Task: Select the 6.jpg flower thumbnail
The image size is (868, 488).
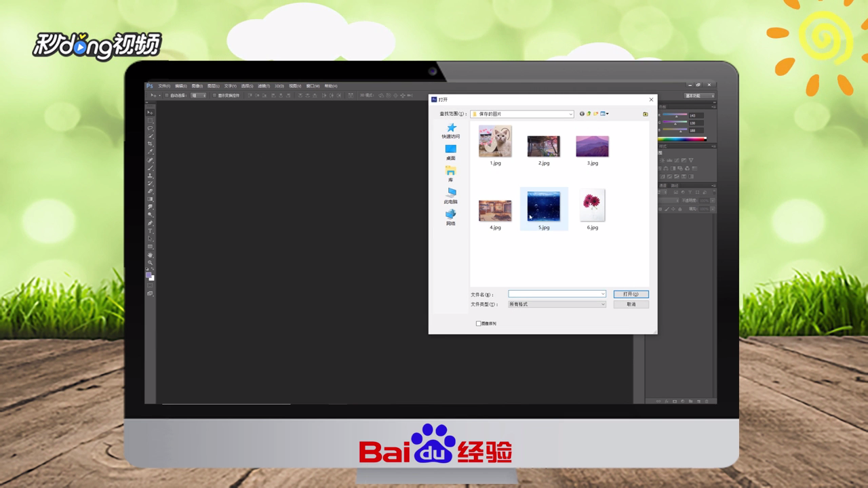Action: (x=593, y=205)
